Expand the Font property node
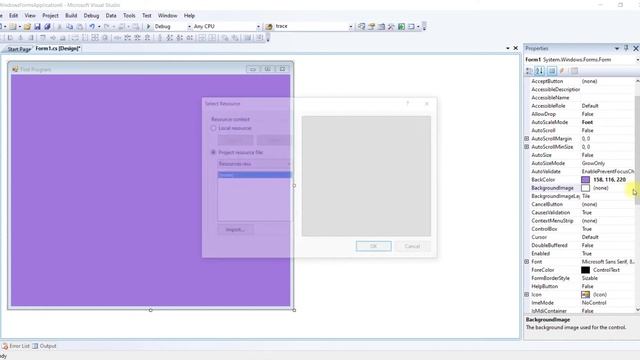Viewport: 640px width, 360px height. 527,262
